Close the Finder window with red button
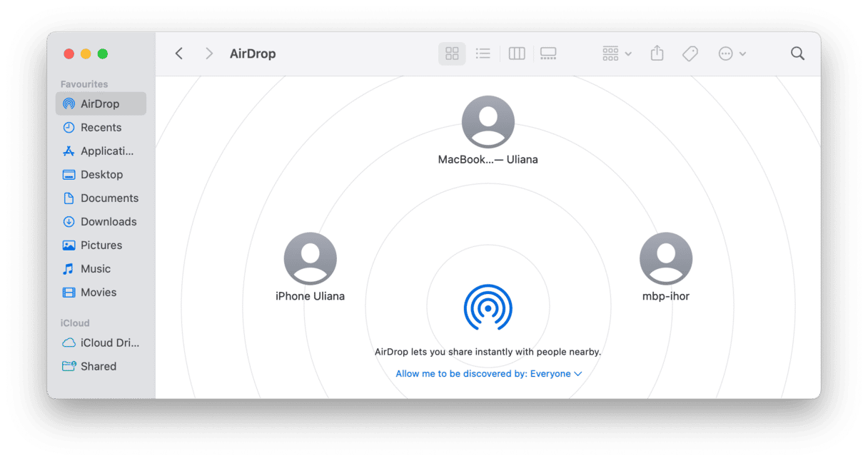The image size is (868, 461). (x=69, y=54)
